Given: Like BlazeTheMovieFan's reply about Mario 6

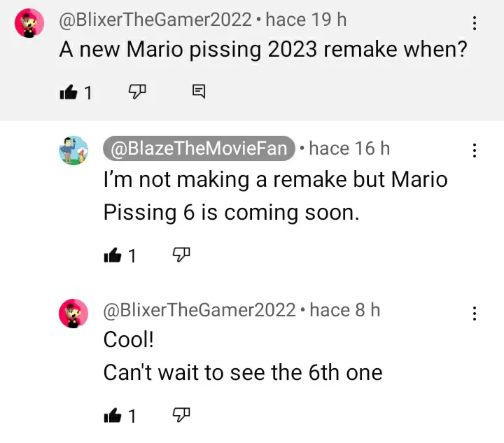Looking at the screenshot, I should click(112, 256).
